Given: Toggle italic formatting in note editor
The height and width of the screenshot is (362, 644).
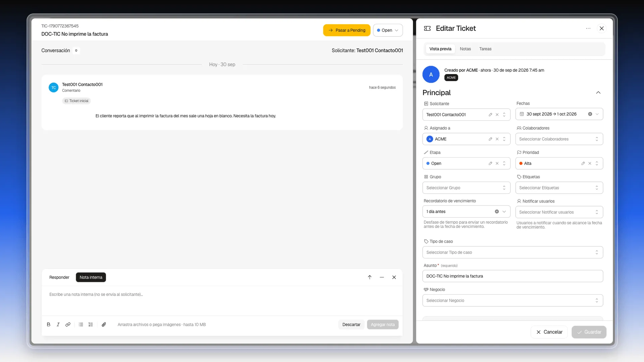Looking at the screenshot, I should pyautogui.click(x=58, y=324).
